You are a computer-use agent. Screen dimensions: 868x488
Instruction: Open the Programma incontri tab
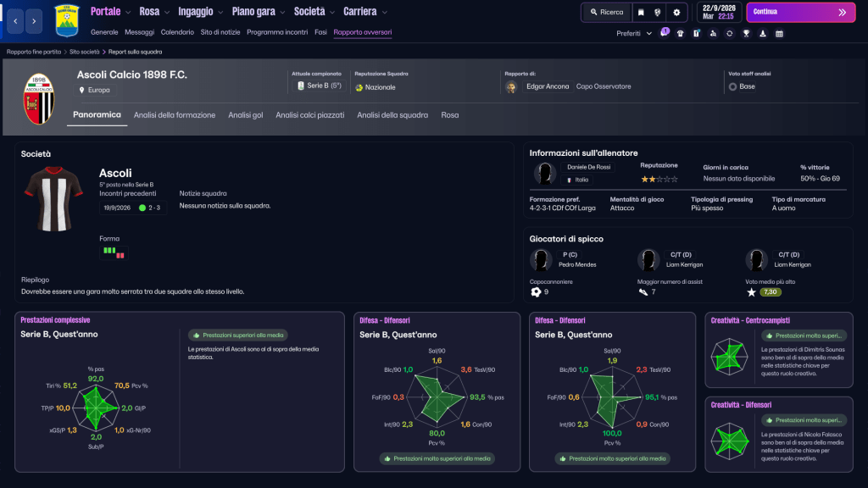coord(277,32)
